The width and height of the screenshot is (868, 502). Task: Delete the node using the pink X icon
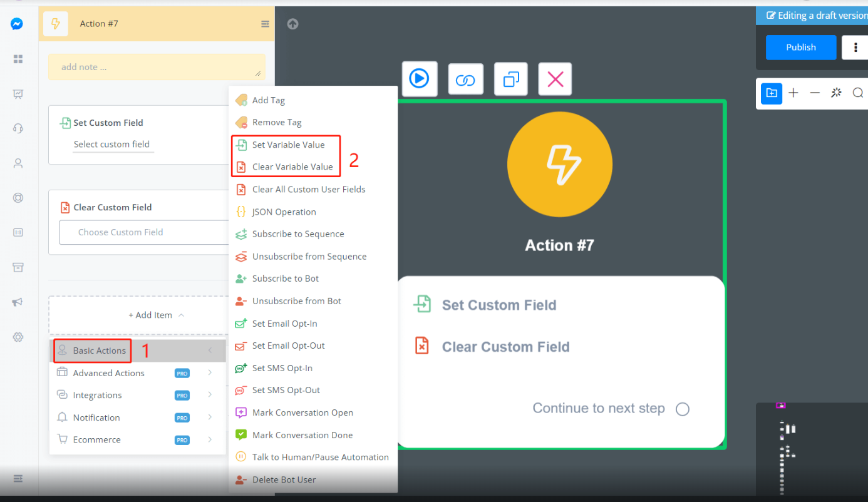(x=555, y=79)
